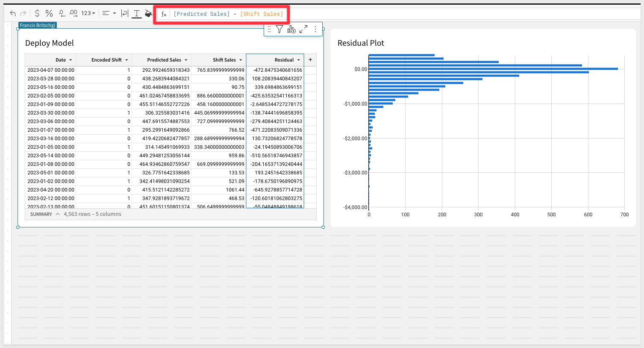Open the 123 number format dropdown
Viewport: 644px width, 348px height.
tap(88, 14)
